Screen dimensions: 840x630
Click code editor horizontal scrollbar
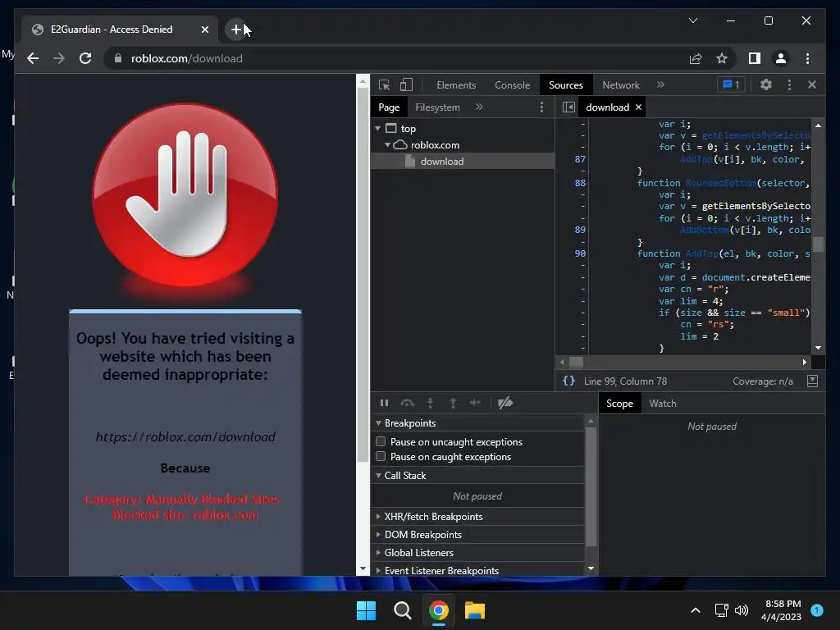coord(683,362)
